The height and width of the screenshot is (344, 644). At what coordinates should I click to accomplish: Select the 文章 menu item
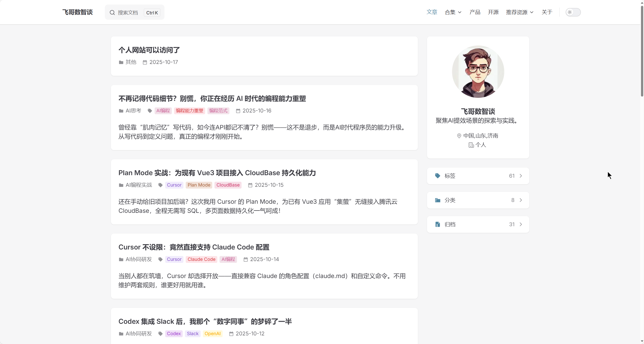coord(432,12)
